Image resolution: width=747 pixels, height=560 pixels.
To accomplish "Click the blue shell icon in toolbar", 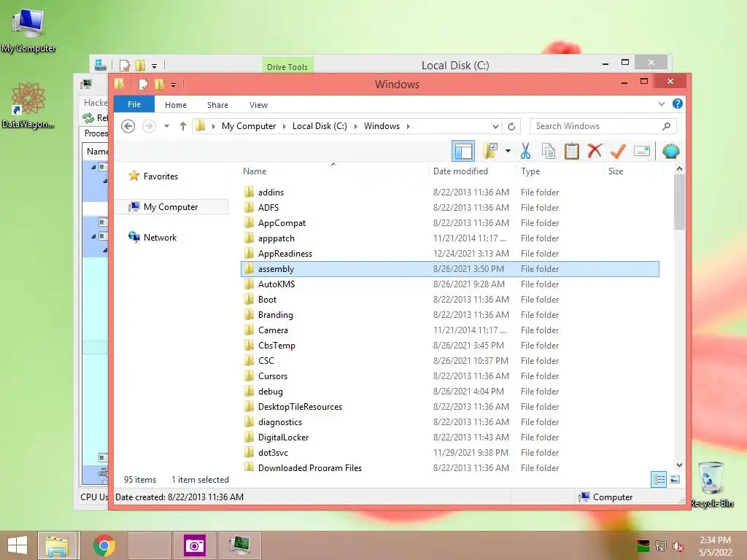I will click(x=670, y=152).
